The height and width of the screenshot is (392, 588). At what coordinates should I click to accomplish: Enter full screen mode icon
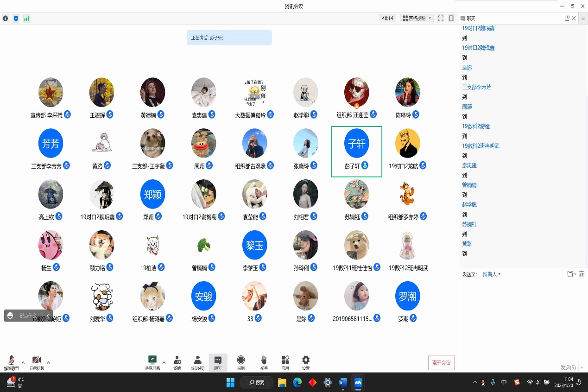tap(441, 19)
